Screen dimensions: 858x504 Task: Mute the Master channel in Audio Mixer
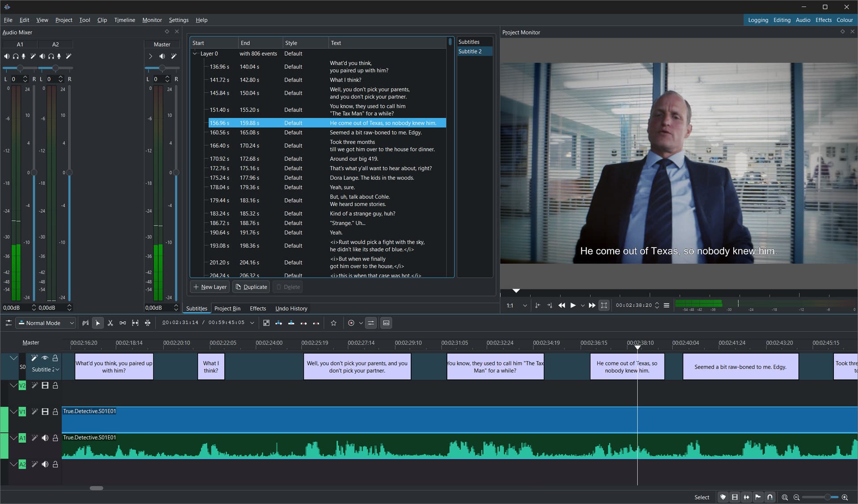pos(162,56)
